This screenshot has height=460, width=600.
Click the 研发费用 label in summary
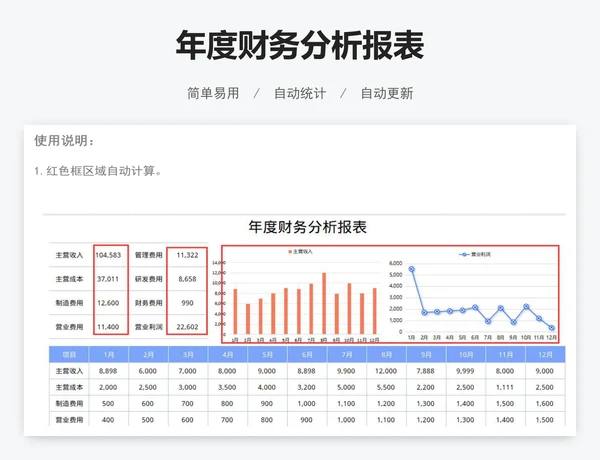point(148,279)
